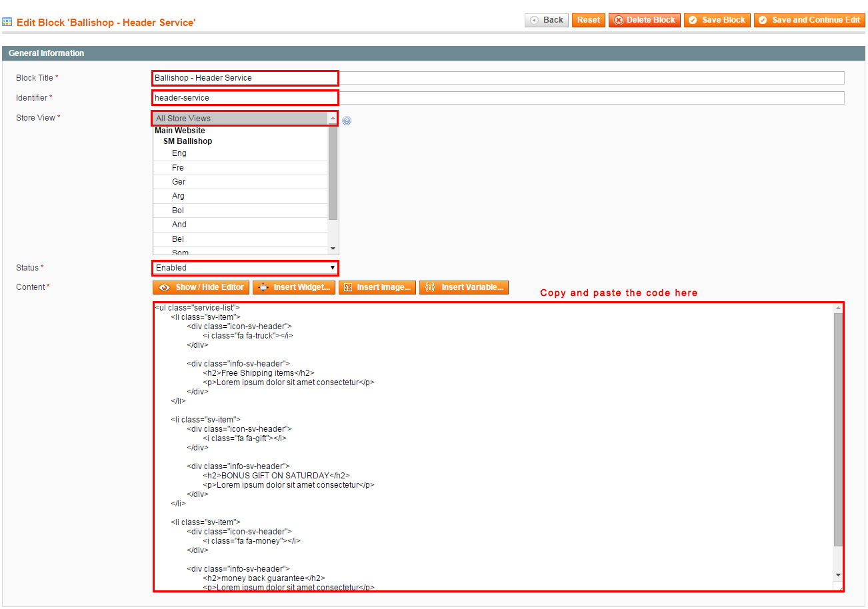Select the And store view
This screenshot has width=868, height=609.
point(241,225)
